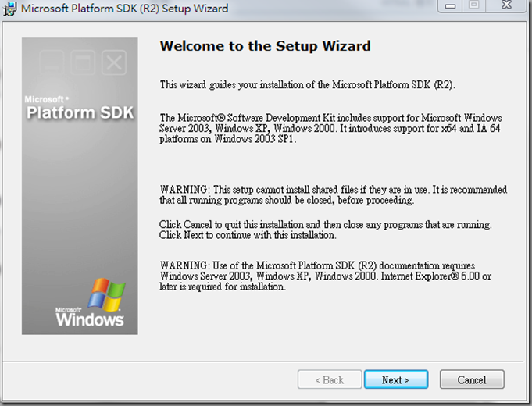The image size is (532, 406).
Task: Click the 'Software Development Kit includes support' paragraph
Action: [x=330, y=128]
